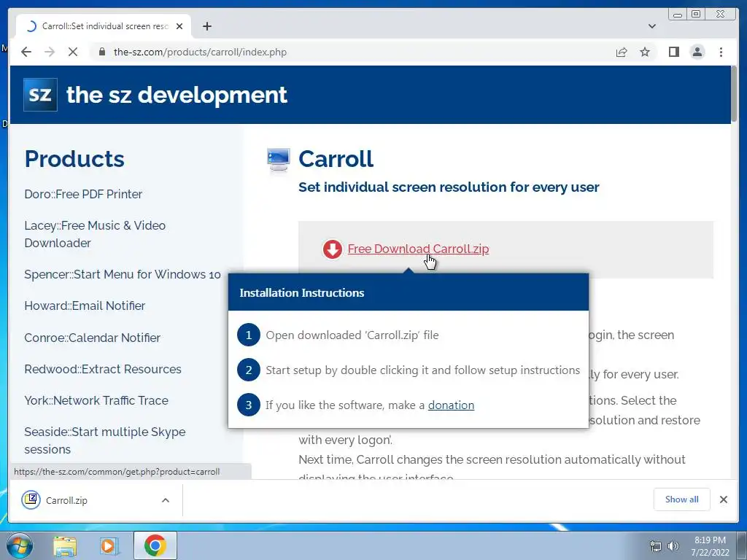Open Seaside::Start multiple Skype sessions
Image resolution: width=747 pixels, height=560 pixels.
coord(105,440)
